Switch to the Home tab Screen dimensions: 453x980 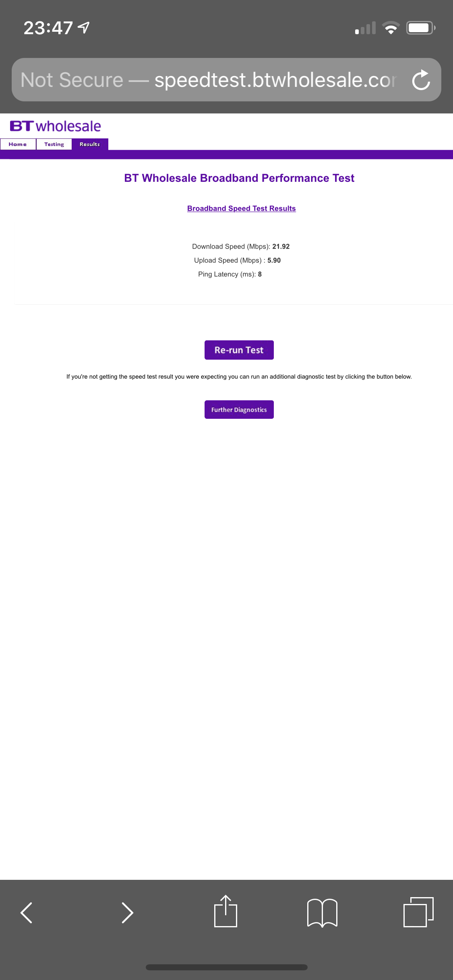tap(18, 144)
